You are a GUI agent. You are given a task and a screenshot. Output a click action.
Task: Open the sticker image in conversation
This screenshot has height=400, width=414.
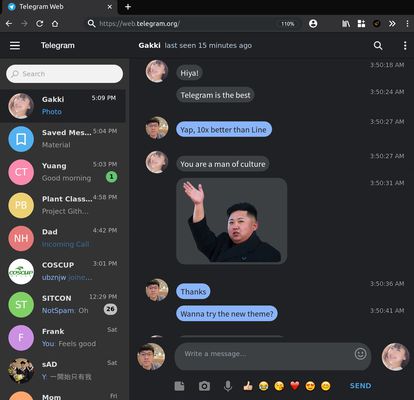(x=231, y=221)
